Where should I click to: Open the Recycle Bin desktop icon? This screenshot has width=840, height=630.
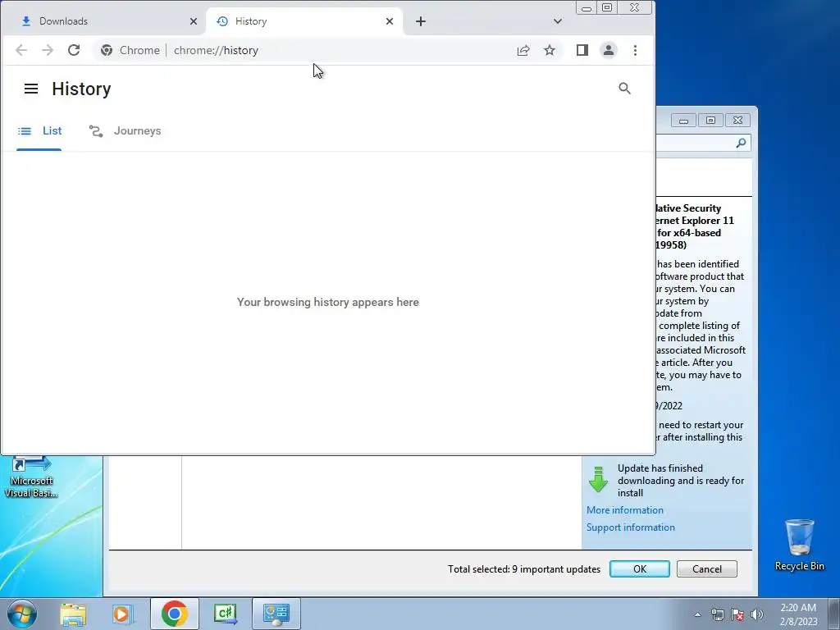(799, 546)
